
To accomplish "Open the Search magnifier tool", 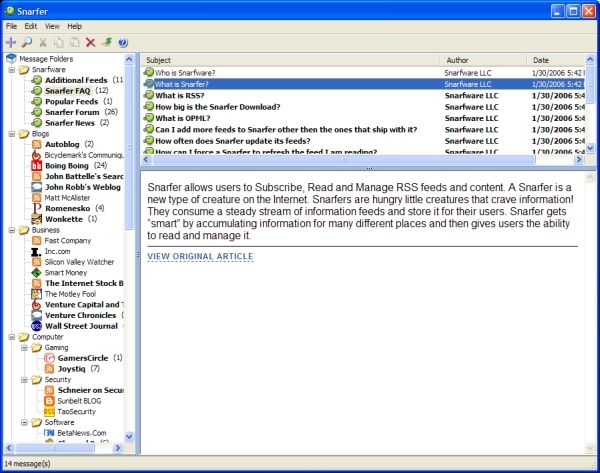I will (x=27, y=42).
